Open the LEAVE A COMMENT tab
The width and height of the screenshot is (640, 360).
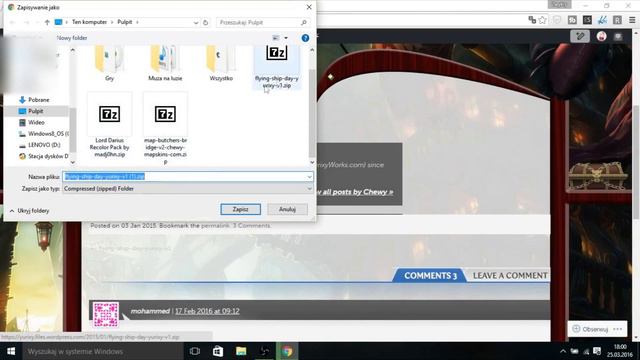click(x=510, y=276)
